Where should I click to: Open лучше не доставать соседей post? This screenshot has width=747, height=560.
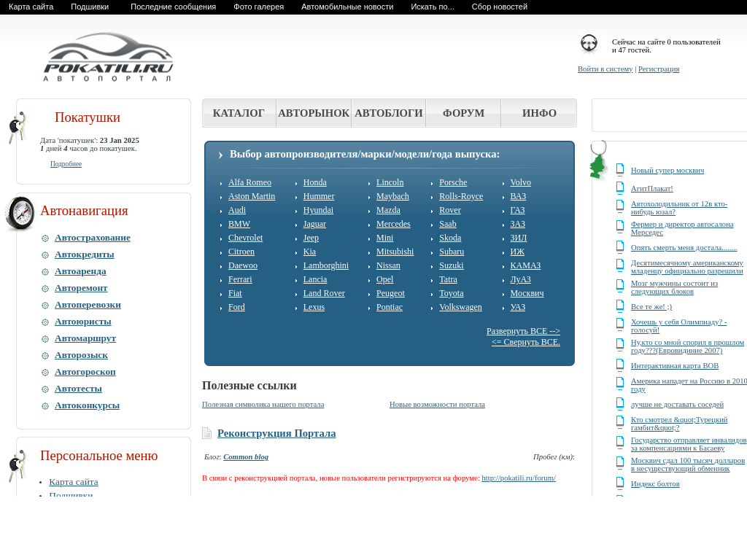(677, 404)
